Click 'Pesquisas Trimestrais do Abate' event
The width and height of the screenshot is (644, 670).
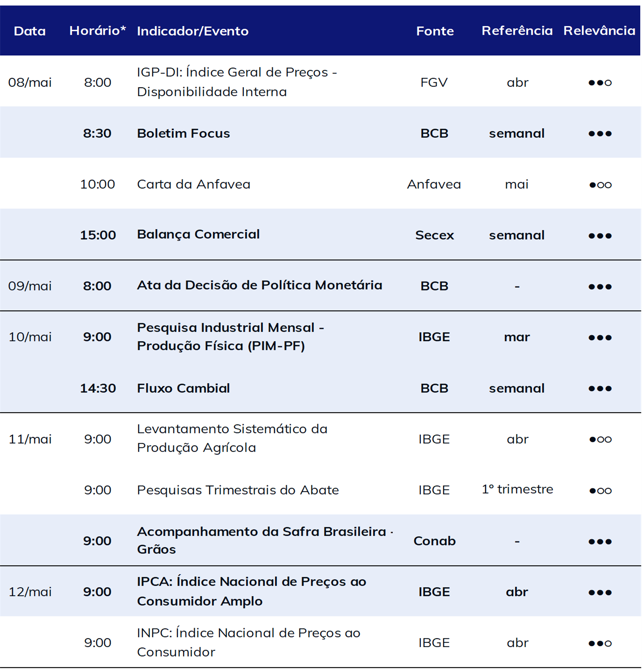[238, 490]
